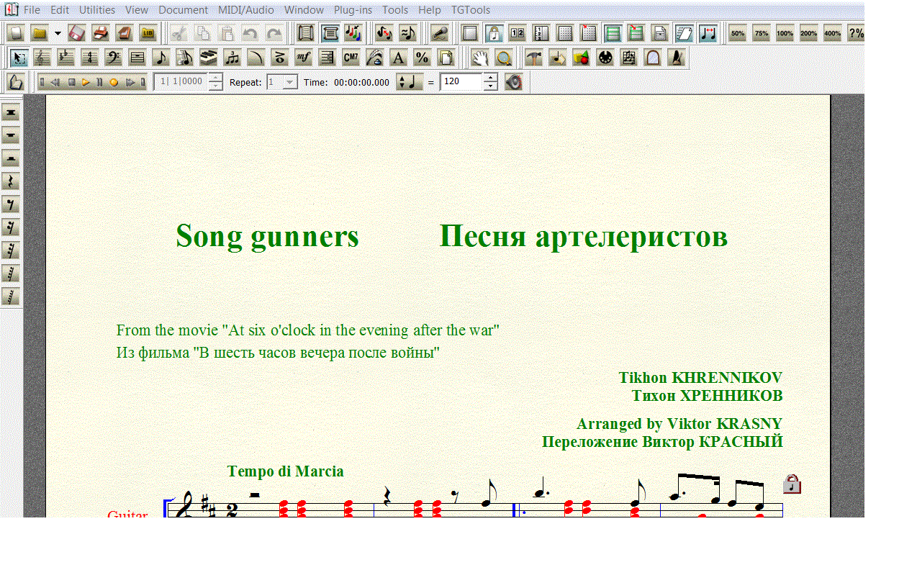Select the Lyrics quill tool

pyautogui.click(x=374, y=58)
